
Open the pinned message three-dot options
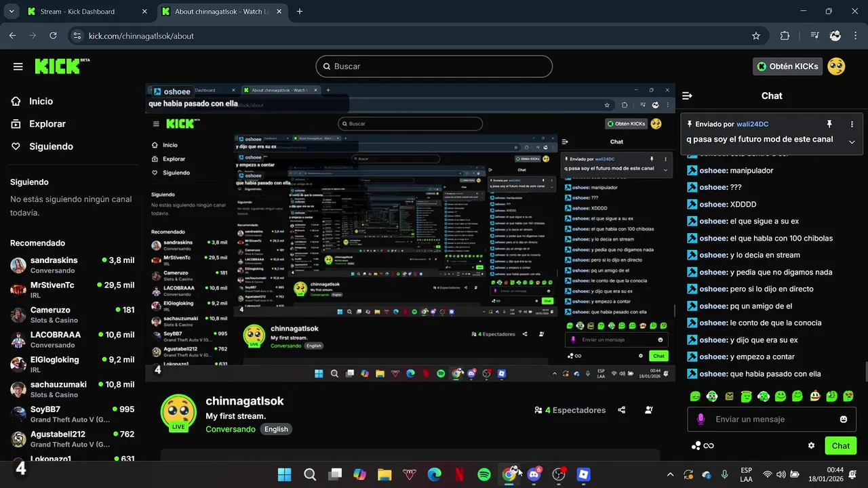(x=852, y=124)
